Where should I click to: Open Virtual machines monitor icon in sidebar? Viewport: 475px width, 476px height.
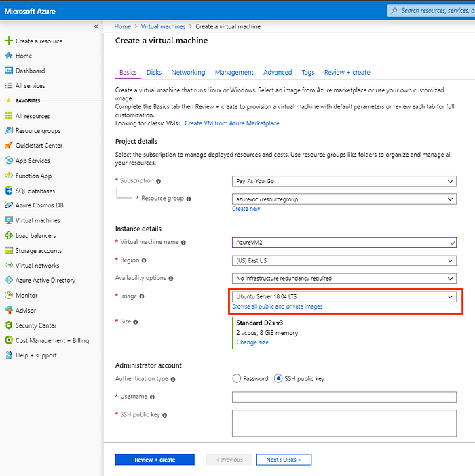coord(9,220)
